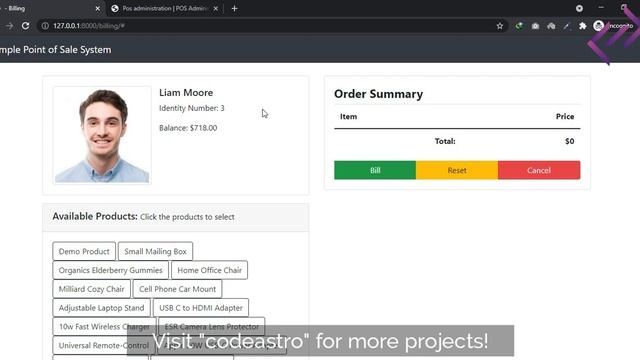Click the Balance: $718.00 text
The width and height of the screenshot is (640, 360).
(188, 128)
